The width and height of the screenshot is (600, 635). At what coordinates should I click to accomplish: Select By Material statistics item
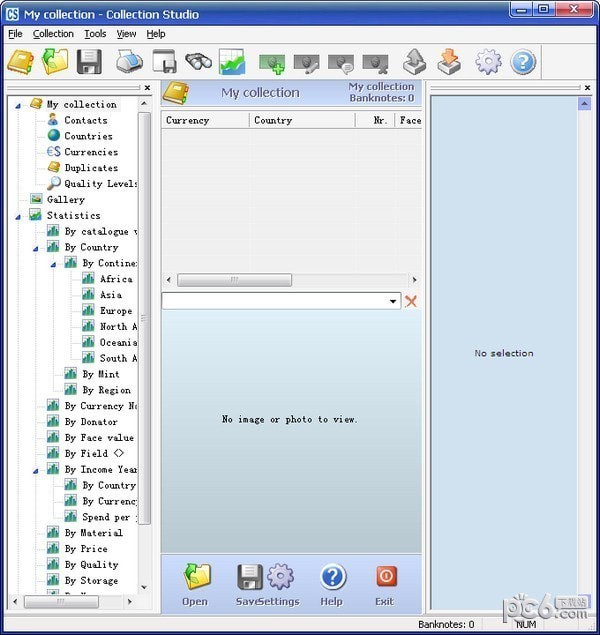tap(94, 533)
